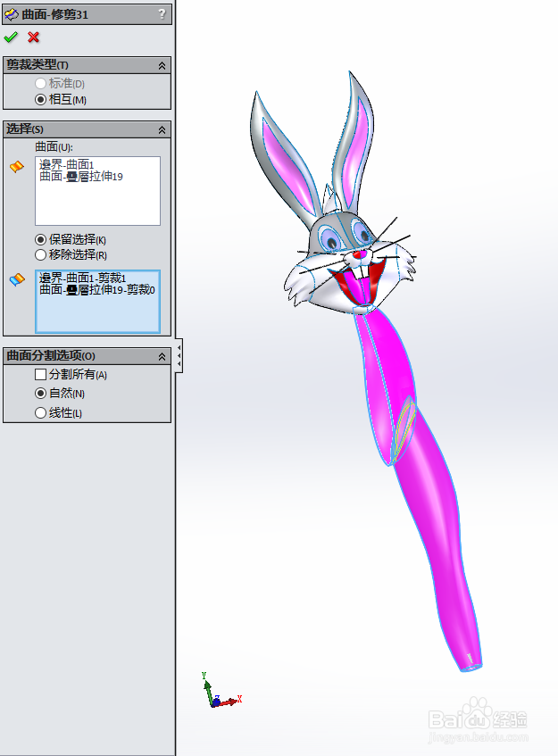Screen dimensions: 558x756
Task: Click the 选择(S) section header
Action: pos(87,129)
